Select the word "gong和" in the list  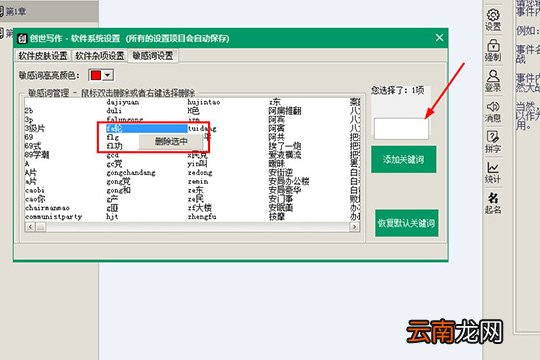pyautogui.click(x=118, y=190)
